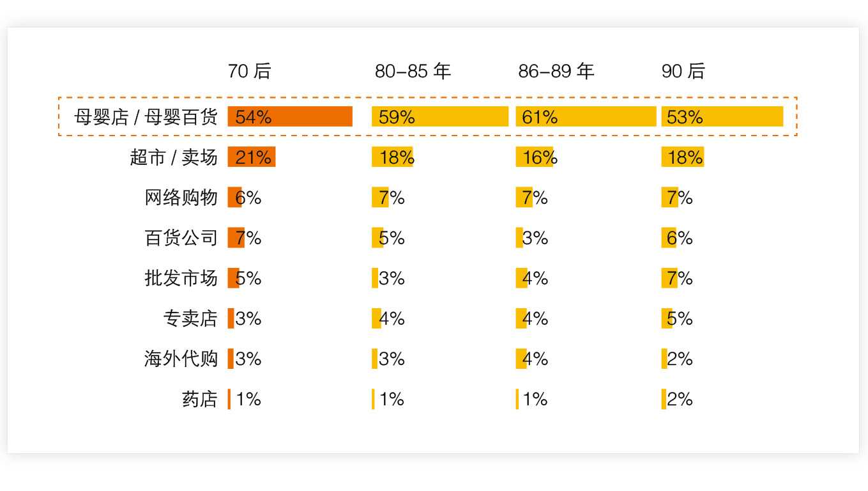Screen dimensions: 868x491
Task: Click the 批发市场 row label
Action: (x=181, y=278)
